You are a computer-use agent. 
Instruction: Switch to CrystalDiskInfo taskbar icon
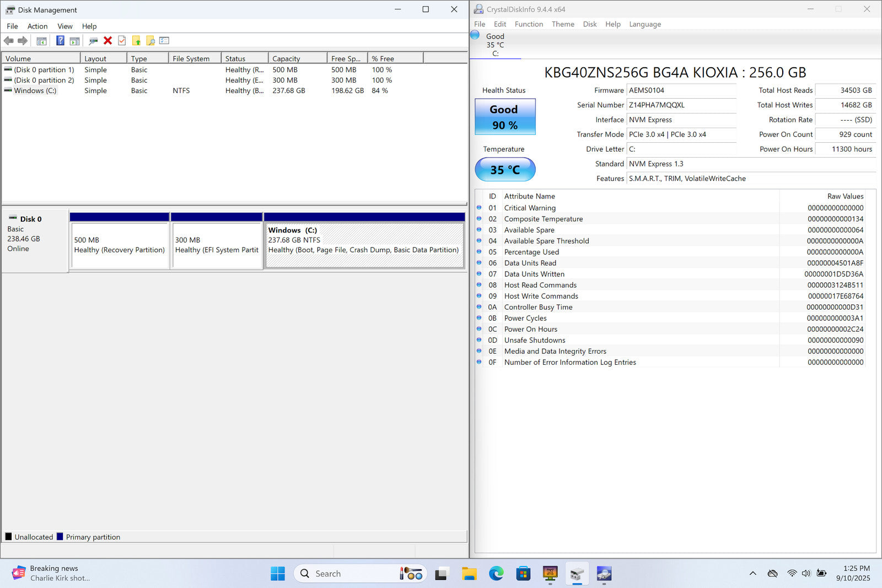pos(604,574)
